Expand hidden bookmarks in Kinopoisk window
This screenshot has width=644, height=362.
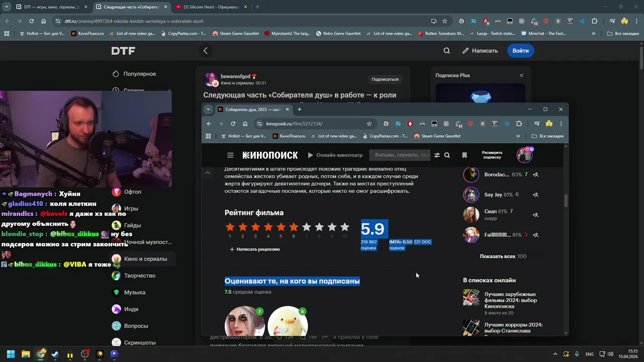click(x=518, y=136)
